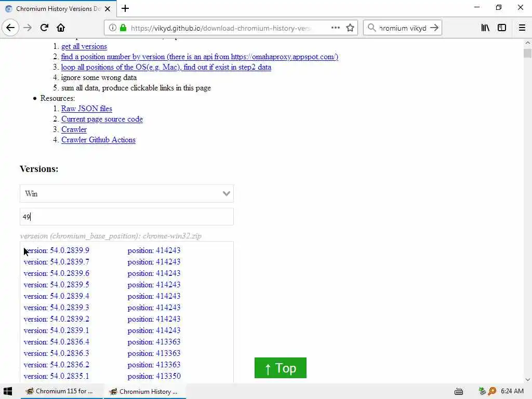The height and width of the screenshot is (399, 532).
Task: Submit search with the arrow button
Action: point(434,28)
